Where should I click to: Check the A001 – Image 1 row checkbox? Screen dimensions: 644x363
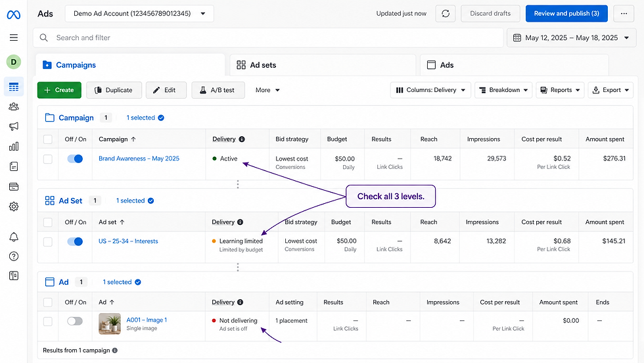point(48,322)
